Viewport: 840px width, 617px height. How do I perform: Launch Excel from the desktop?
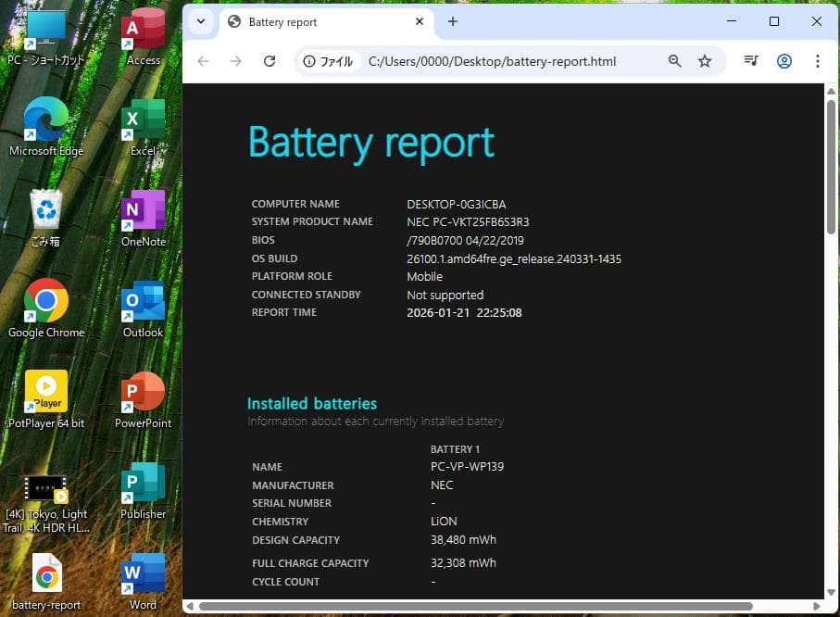141,119
